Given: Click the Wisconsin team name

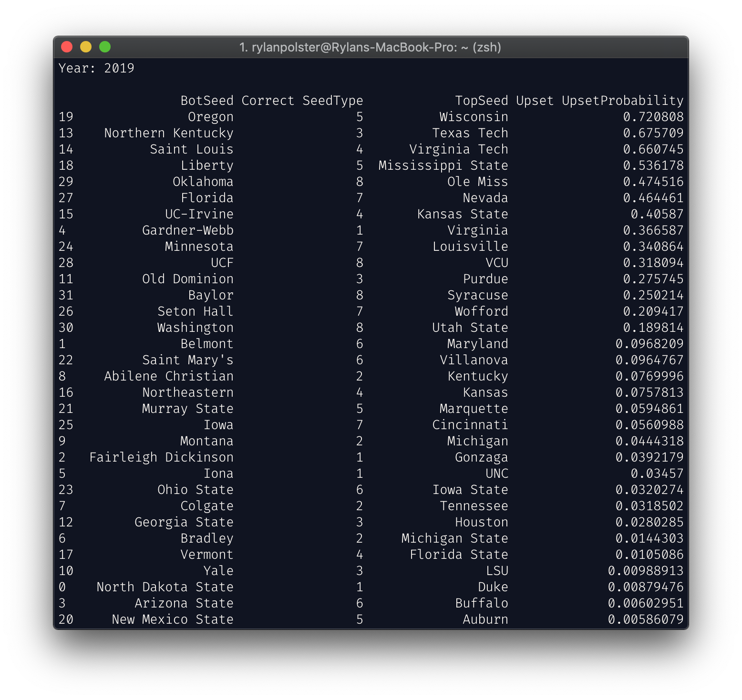Looking at the screenshot, I should pos(474,117).
